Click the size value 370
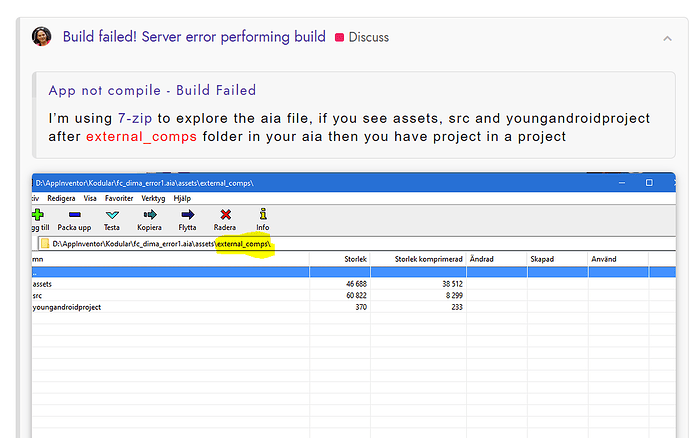Image resolution: width=690 pixels, height=438 pixels. tap(361, 307)
